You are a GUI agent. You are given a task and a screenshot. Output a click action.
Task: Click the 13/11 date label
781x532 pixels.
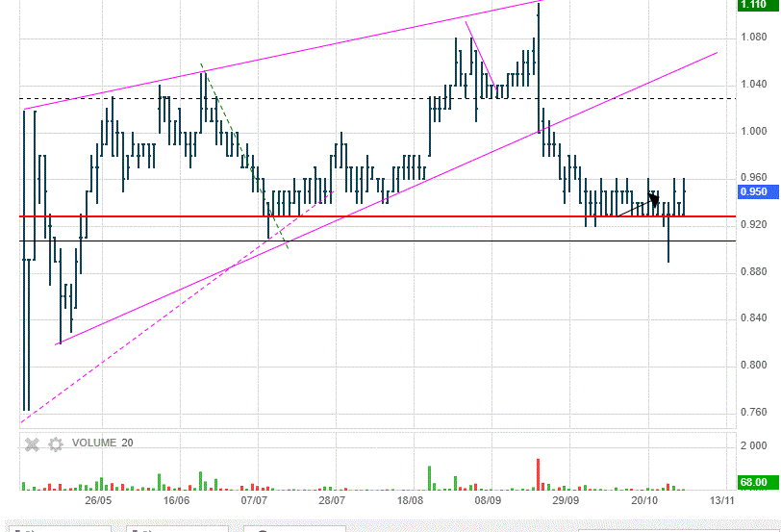[721, 500]
